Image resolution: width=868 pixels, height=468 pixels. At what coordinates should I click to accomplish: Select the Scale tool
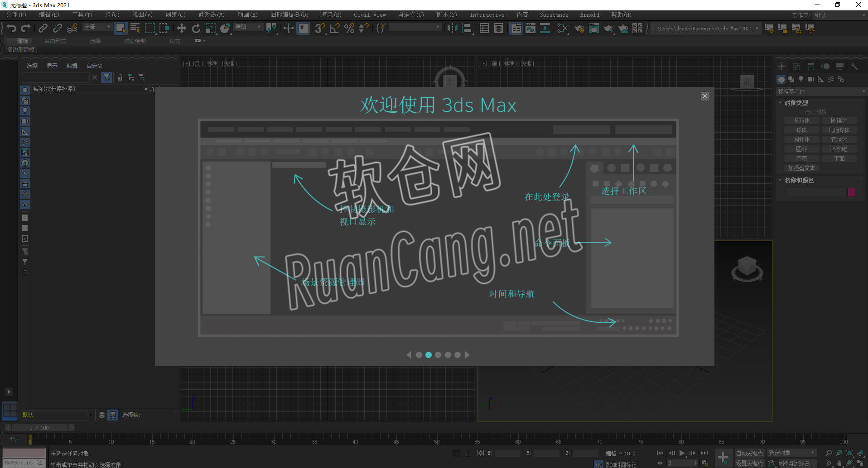click(210, 28)
